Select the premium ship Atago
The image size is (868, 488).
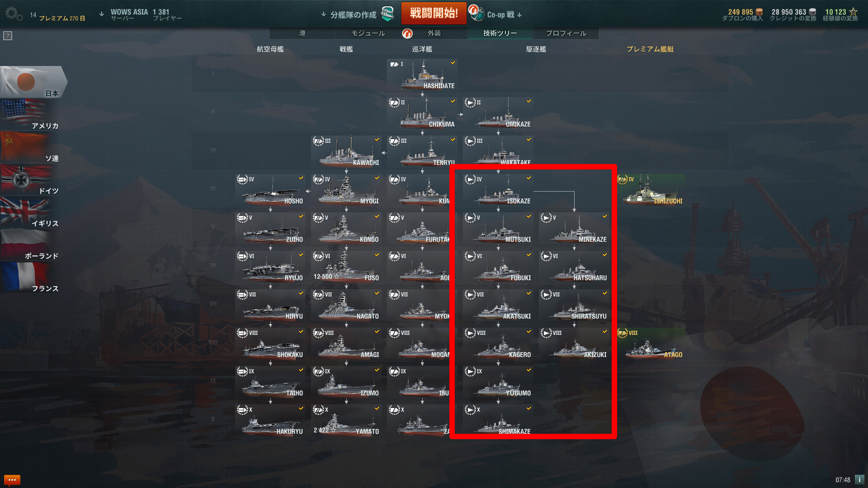tap(651, 343)
